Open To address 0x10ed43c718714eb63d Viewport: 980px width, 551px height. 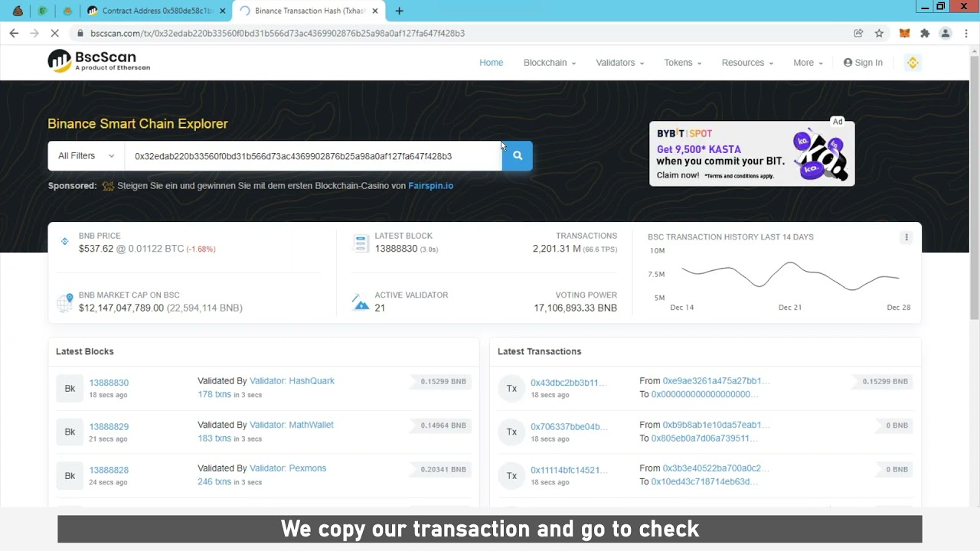pyautogui.click(x=704, y=481)
